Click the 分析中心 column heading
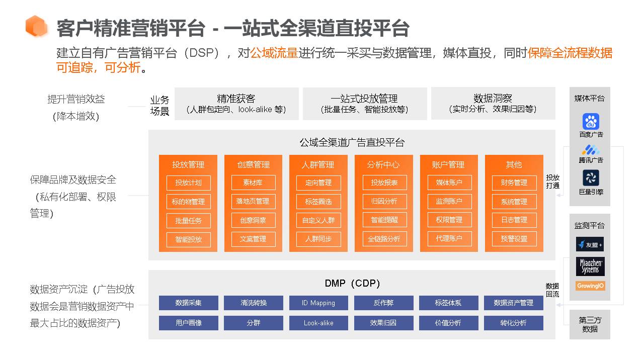The height and width of the screenshot is (362, 644). click(x=383, y=164)
